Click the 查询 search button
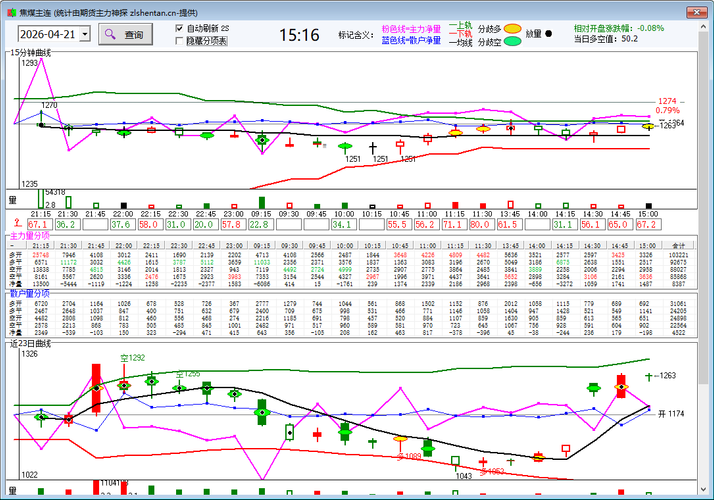The width and height of the screenshot is (714, 500). coord(125,34)
